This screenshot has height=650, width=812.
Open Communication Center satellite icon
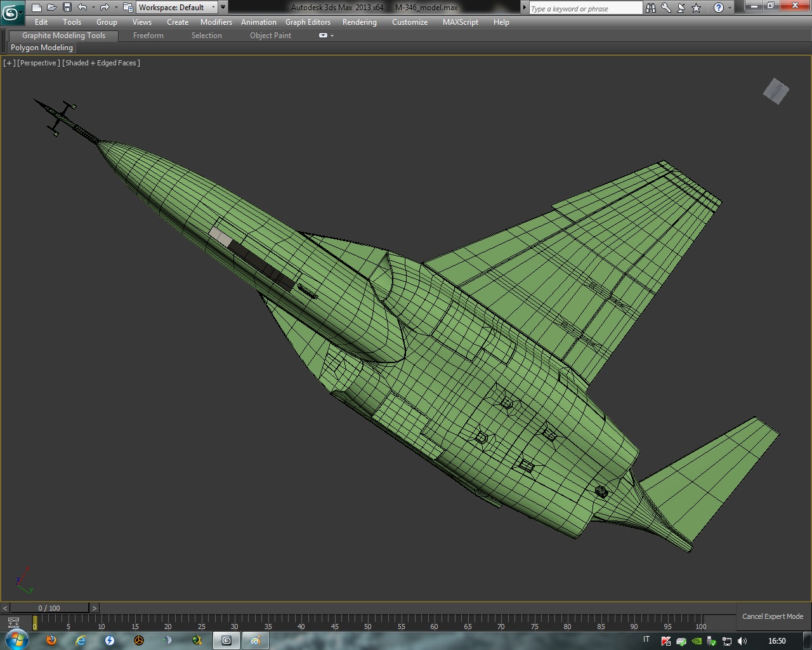point(681,8)
